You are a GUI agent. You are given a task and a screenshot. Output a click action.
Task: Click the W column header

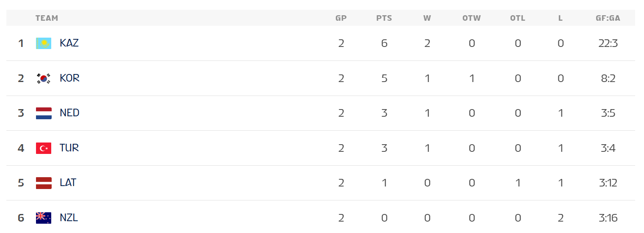(427, 18)
